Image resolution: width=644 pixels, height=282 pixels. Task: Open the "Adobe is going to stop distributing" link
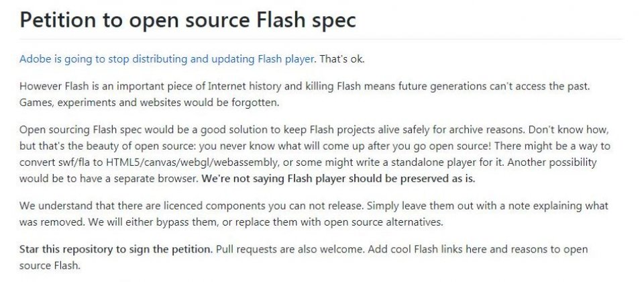(168, 59)
